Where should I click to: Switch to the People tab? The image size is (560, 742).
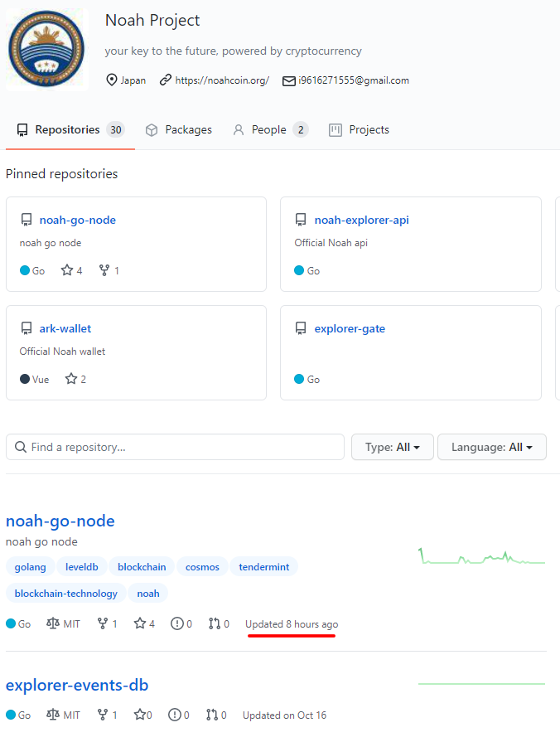(x=270, y=129)
